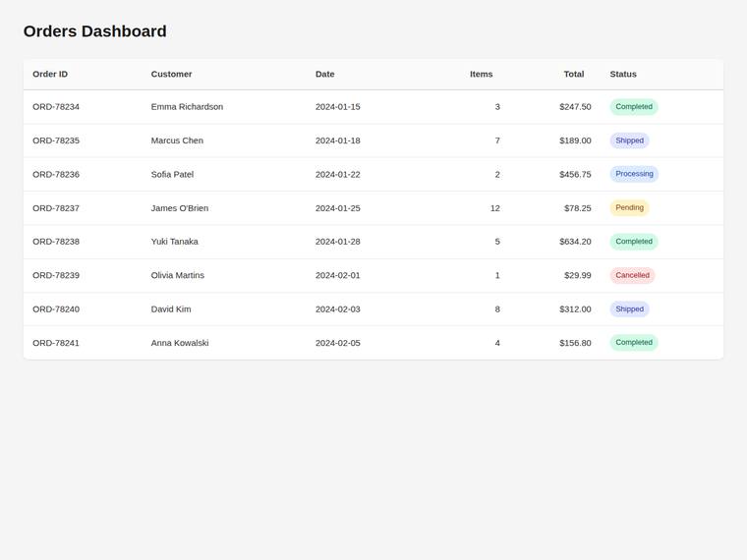Click the Items column header
Viewport: 747px width, 560px height.
[482, 74]
